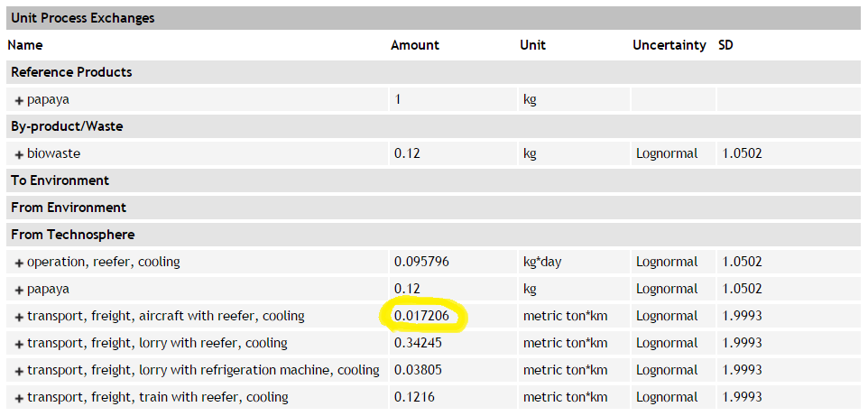Expand papaya under Reference Products
The height and width of the screenshot is (416, 868).
tap(19, 100)
